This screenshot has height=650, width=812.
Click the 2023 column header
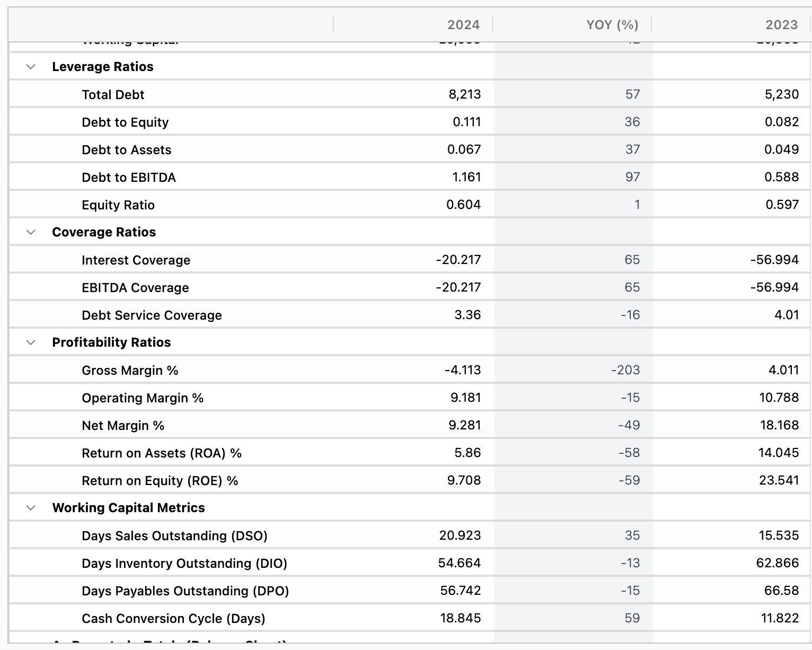click(x=781, y=25)
